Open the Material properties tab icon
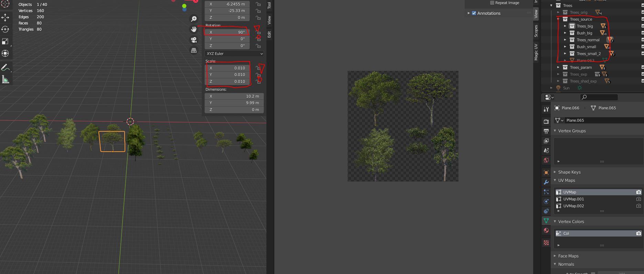Screen dimensions: 644x274 pyautogui.click(x=546, y=230)
